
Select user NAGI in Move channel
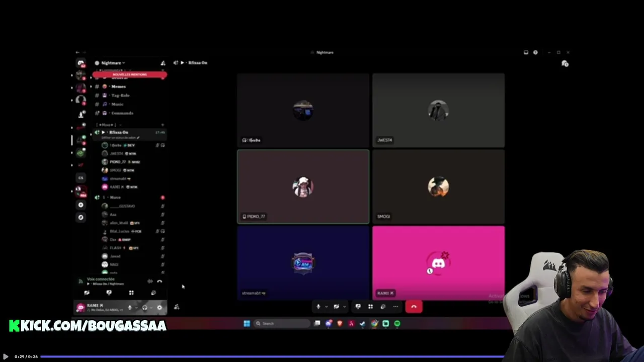133,264
